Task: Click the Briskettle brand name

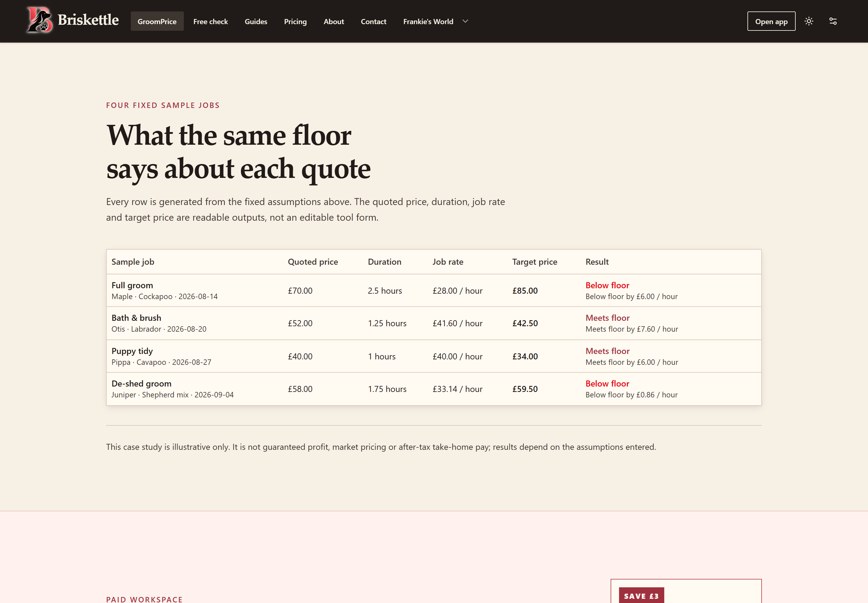Action: [x=88, y=20]
